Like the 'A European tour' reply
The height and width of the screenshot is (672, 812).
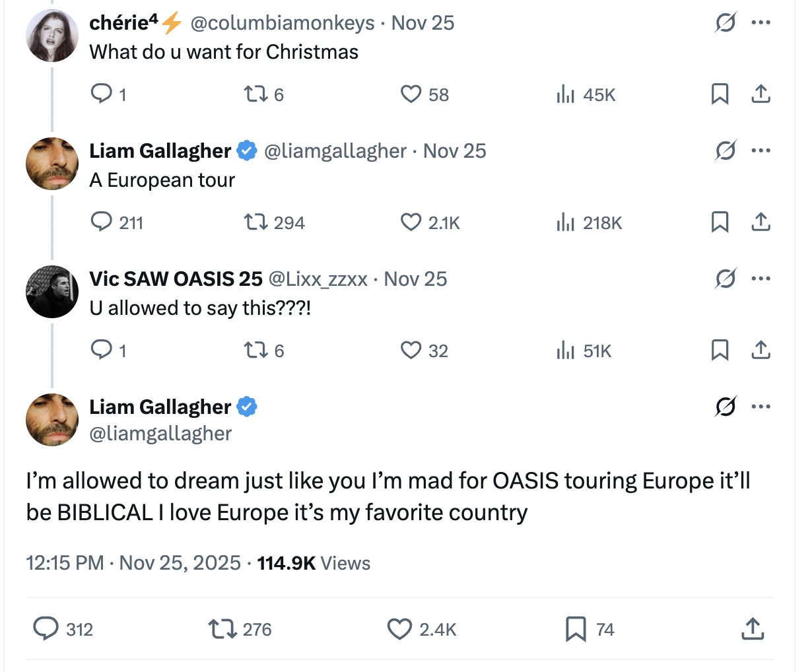(x=411, y=222)
